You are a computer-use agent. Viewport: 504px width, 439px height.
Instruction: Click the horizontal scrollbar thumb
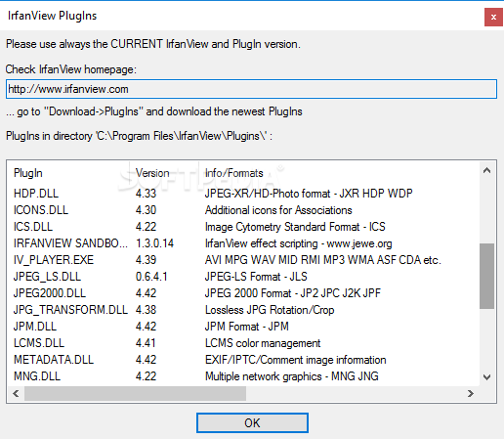(135, 393)
